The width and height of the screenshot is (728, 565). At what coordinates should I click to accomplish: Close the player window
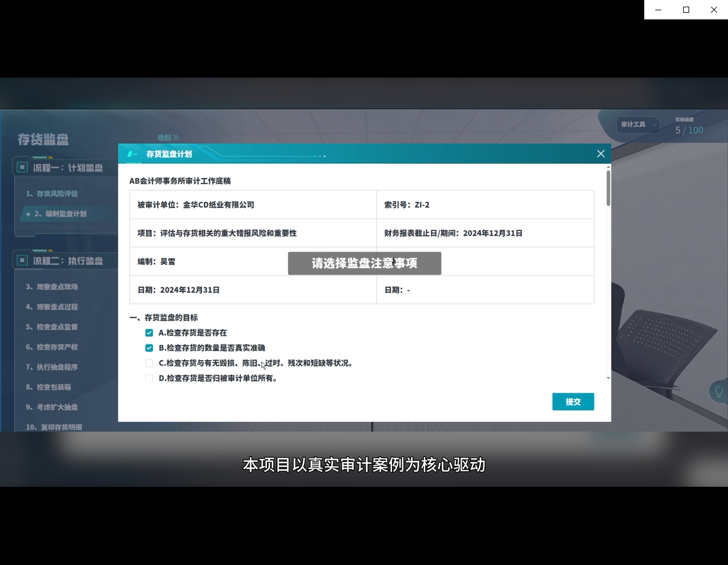point(714,10)
